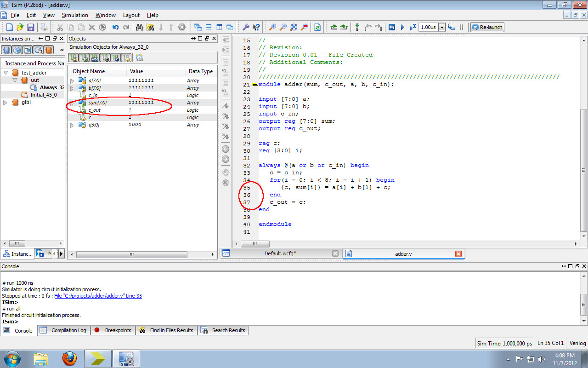Screen dimensions: 588x368
Task: Restart the simulation using the toolbar icon
Action: pos(392,27)
